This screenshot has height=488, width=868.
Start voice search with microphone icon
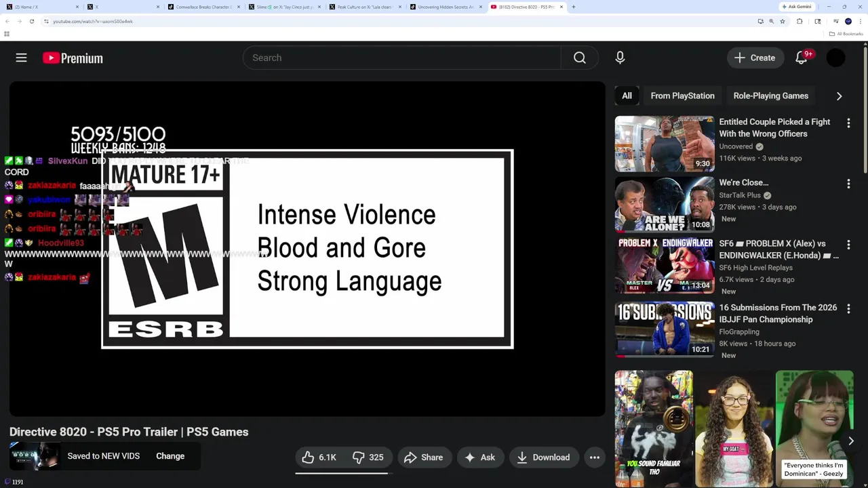click(x=620, y=58)
